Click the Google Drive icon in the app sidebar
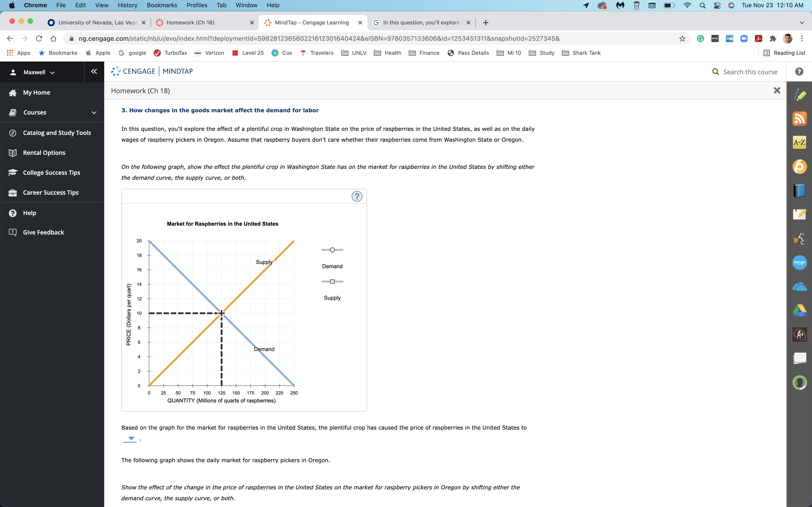812x507 pixels. pyautogui.click(x=800, y=310)
